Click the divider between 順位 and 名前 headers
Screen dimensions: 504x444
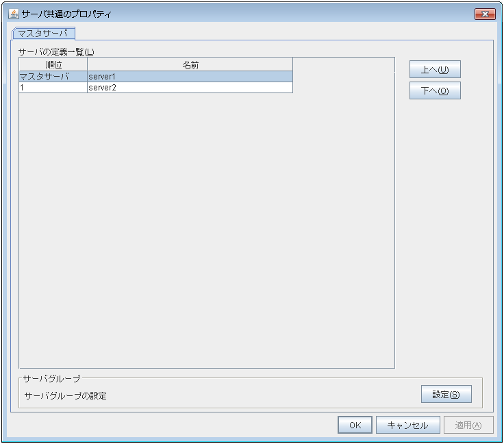(x=87, y=64)
